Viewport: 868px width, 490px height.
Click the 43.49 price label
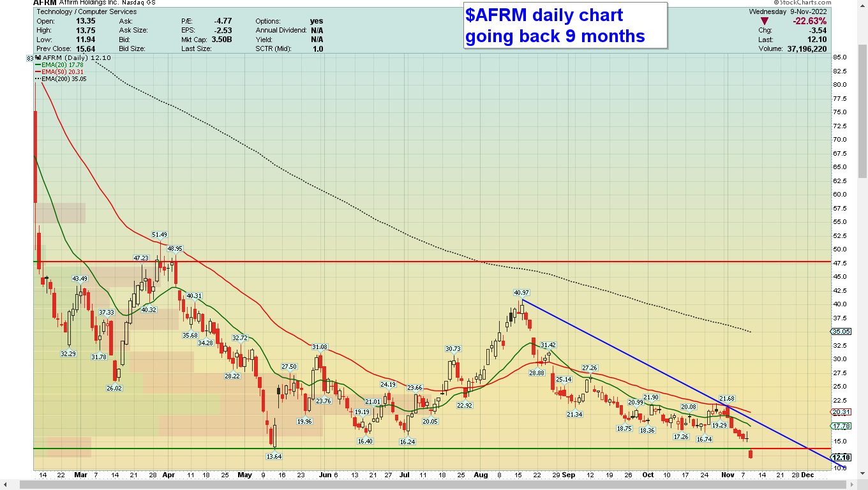(80, 278)
